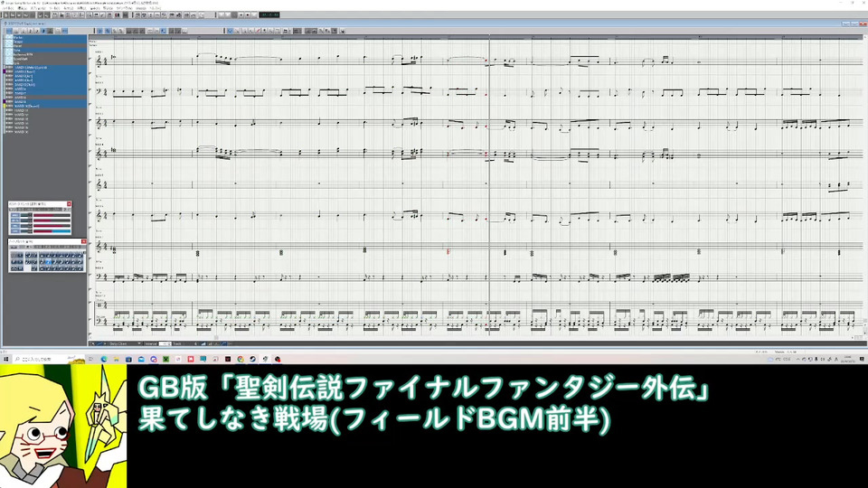Open File Explorer from the taskbar
The image size is (868, 488).
[117, 359]
